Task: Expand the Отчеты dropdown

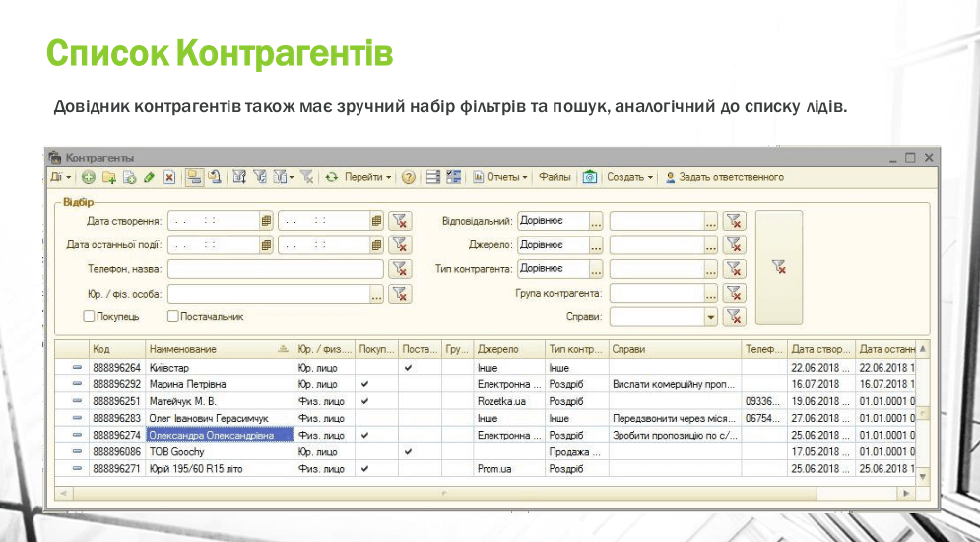Action: pos(501,178)
